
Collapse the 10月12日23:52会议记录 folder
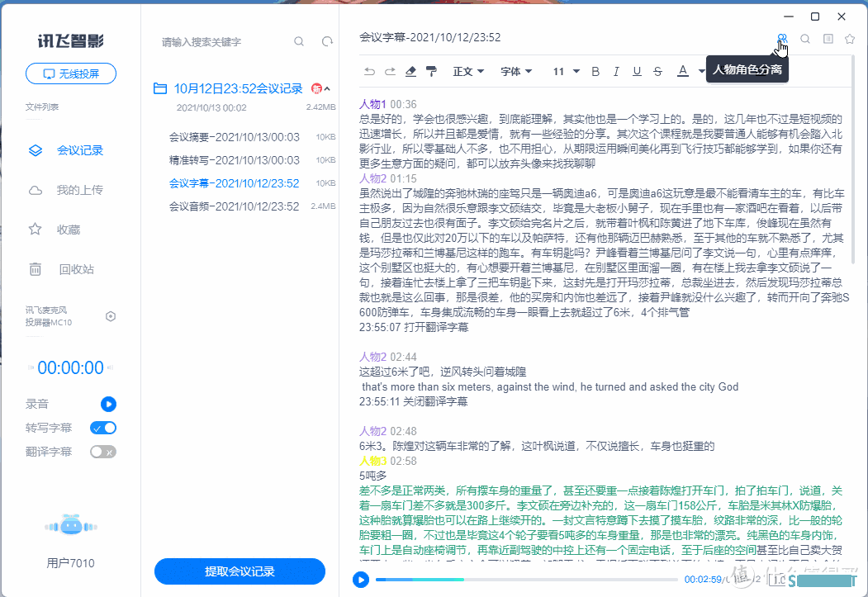coord(327,89)
